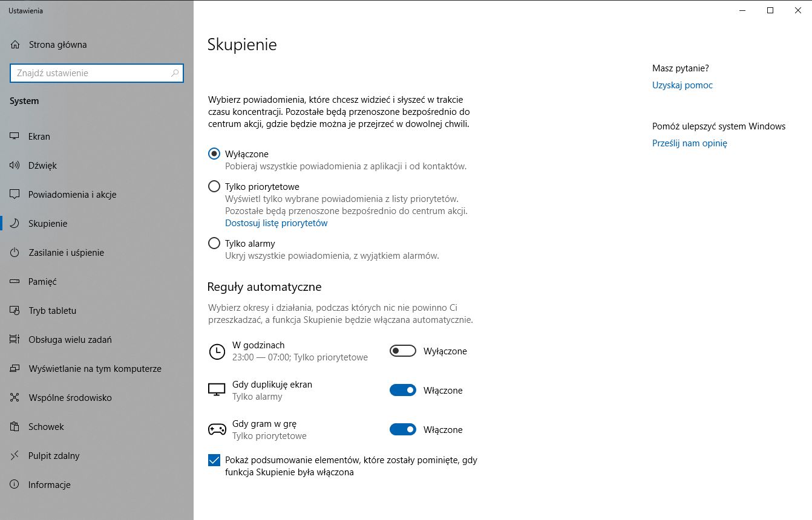Open the Skupienie section in sidebar

[48, 223]
